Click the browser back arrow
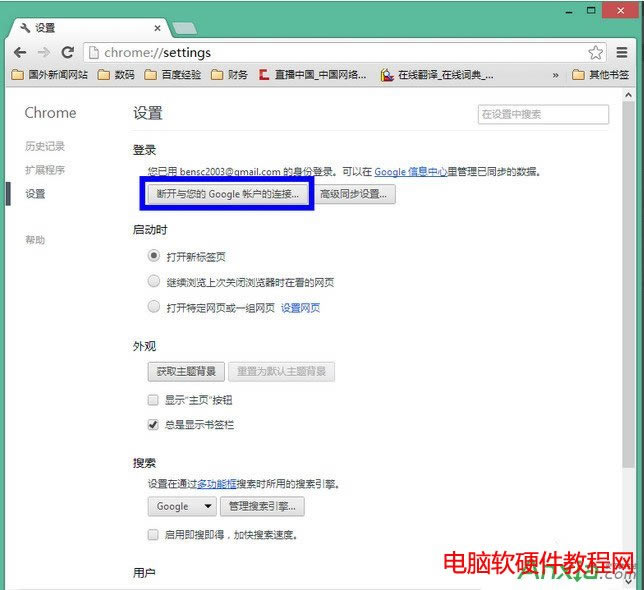 (20, 52)
